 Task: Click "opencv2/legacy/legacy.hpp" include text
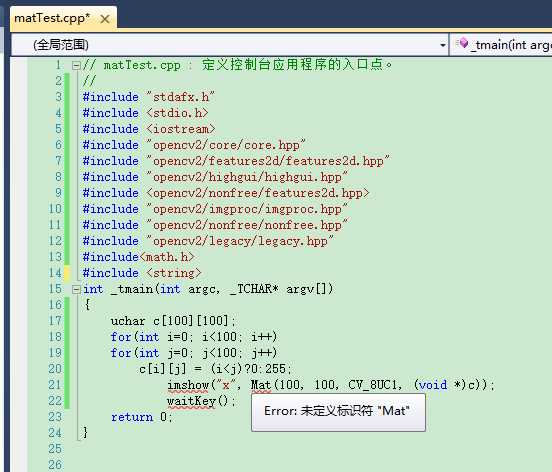240,241
